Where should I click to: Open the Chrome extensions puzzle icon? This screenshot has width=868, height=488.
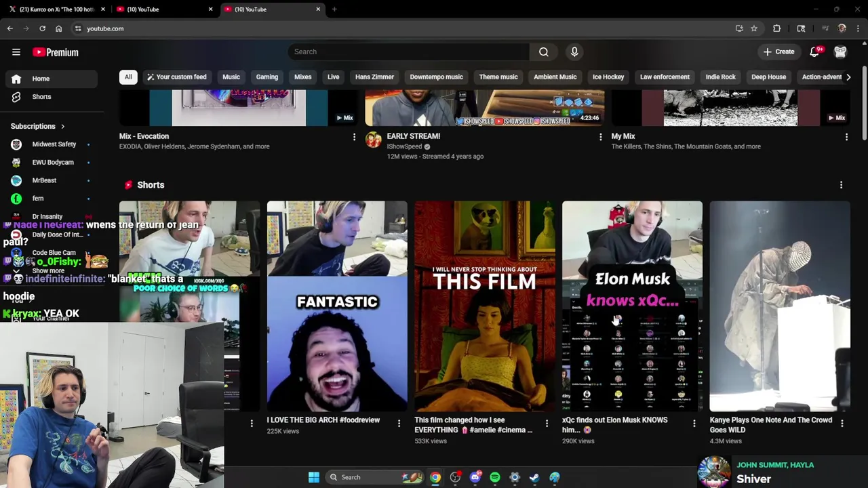[776, 28]
